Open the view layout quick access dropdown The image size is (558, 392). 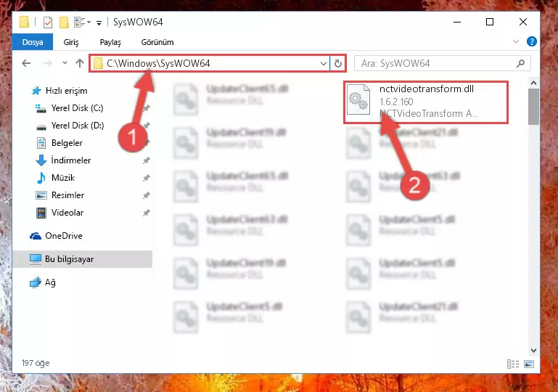[82, 22]
